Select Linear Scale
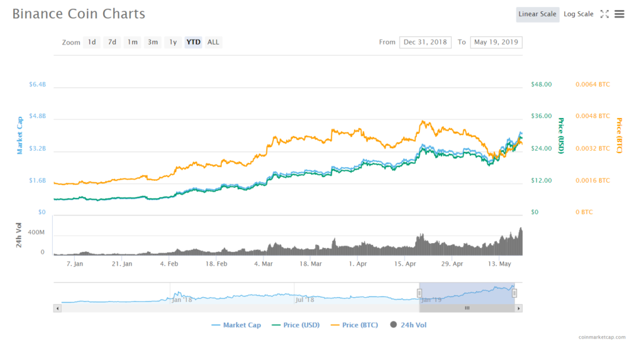The height and width of the screenshot is (341, 644). coord(537,14)
